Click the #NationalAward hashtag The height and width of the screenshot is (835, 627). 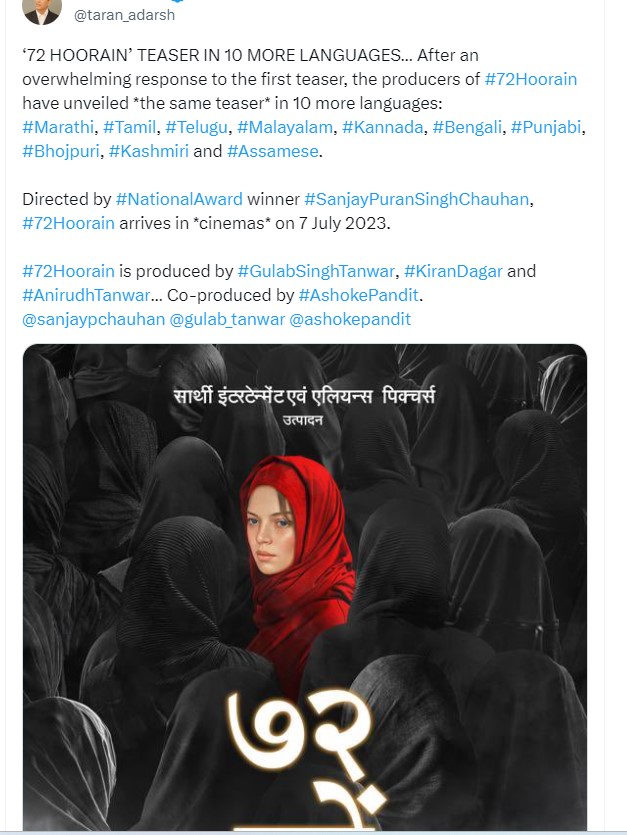click(x=179, y=199)
